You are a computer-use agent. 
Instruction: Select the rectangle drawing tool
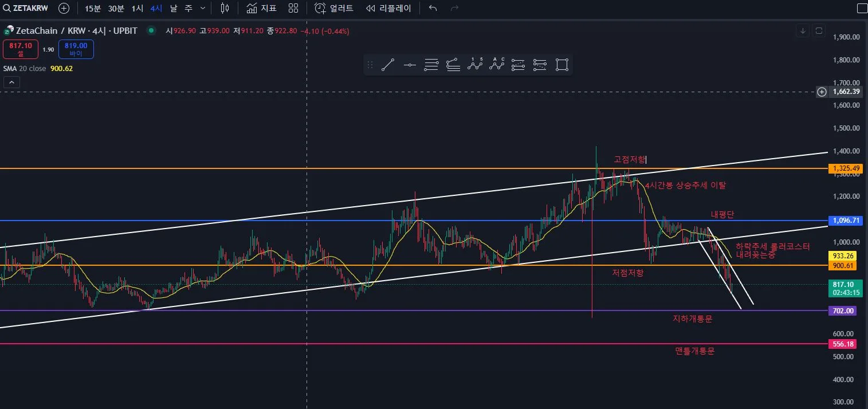click(x=561, y=65)
